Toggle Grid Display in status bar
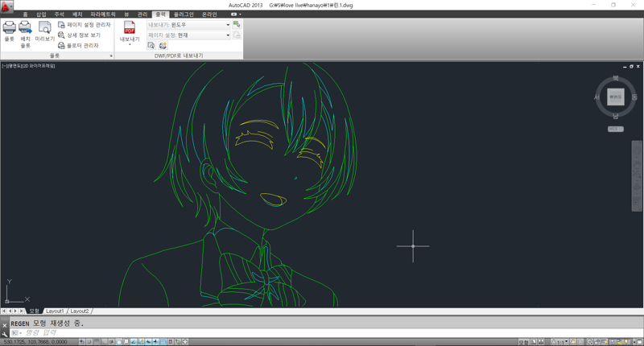The width and height of the screenshot is (644, 346). coord(97,342)
